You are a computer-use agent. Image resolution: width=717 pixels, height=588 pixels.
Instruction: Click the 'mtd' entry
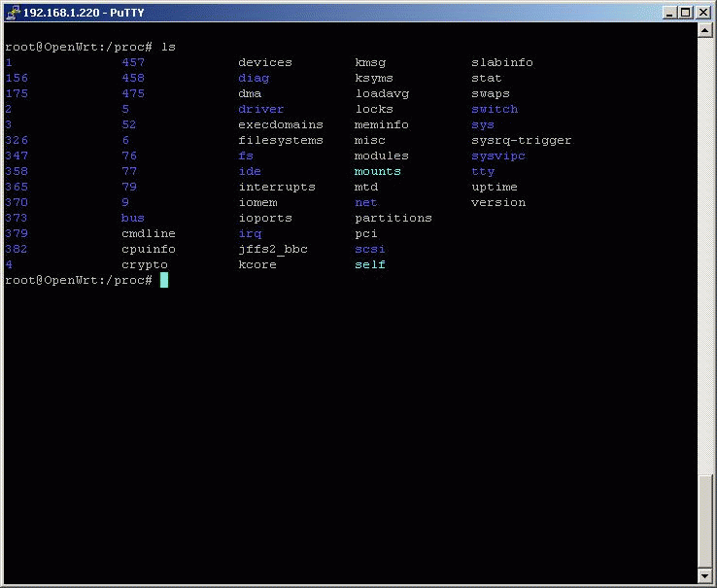pyautogui.click(x=366, y=187)
